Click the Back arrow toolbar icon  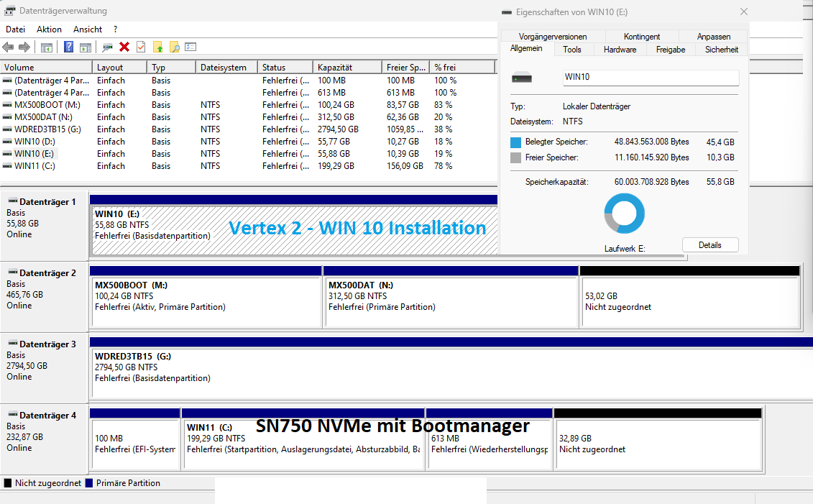pyautogui.click(x=9, y=47)
